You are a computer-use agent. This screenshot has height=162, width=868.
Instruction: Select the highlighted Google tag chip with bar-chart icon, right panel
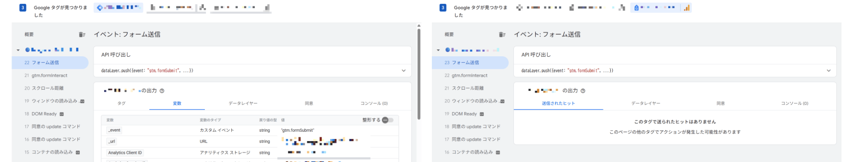coord(661,7)
